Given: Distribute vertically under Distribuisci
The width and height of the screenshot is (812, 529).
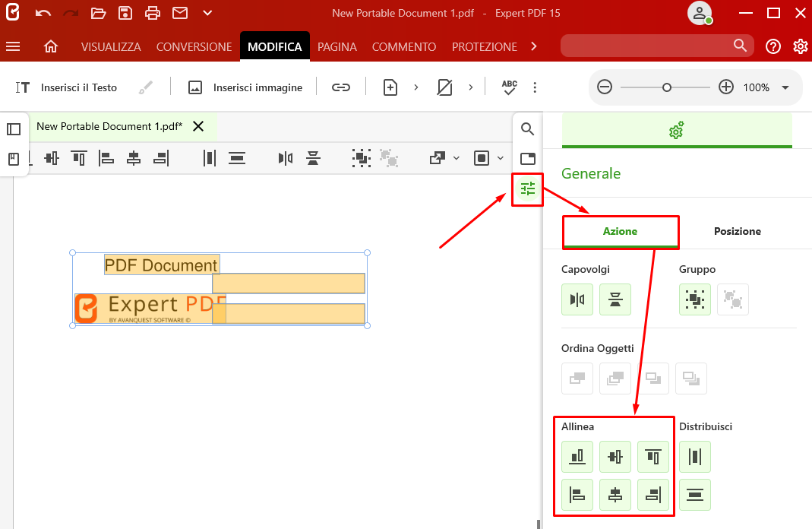Looking at the screenshot, I should pyautogui.click(x=695, y=495).
